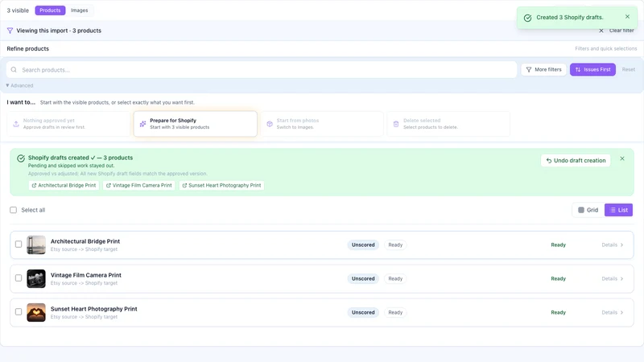The height and width of the screenshot is (362, 644).
Task: Click the sparkle icon on Prepare for Shopify
Action: pyautogui.click(x=142, y=124)
